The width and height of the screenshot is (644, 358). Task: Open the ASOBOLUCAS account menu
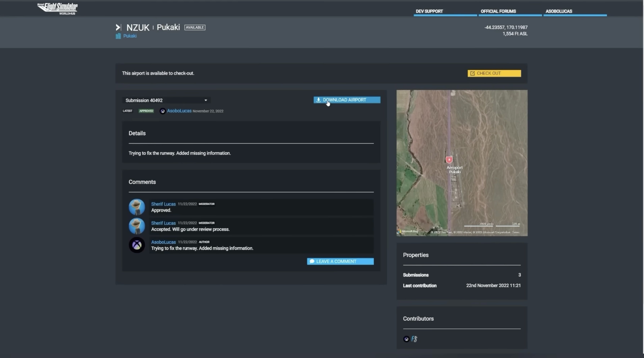click(559, 11)
